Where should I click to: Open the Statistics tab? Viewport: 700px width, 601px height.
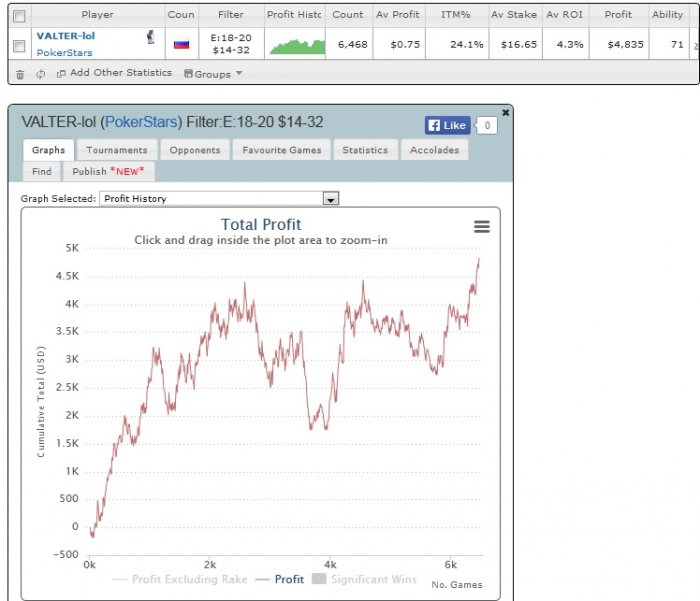pyautogui.click(x=365, y=150)
